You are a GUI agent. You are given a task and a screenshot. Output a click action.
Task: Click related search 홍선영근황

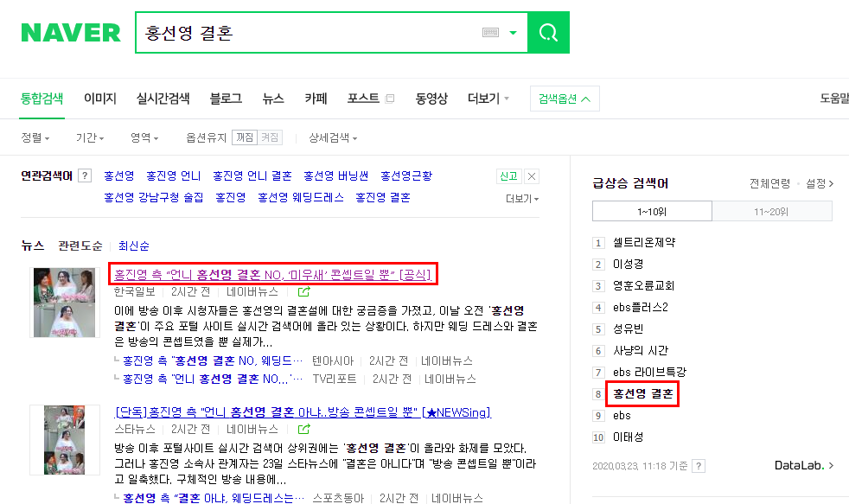point(406,176)
